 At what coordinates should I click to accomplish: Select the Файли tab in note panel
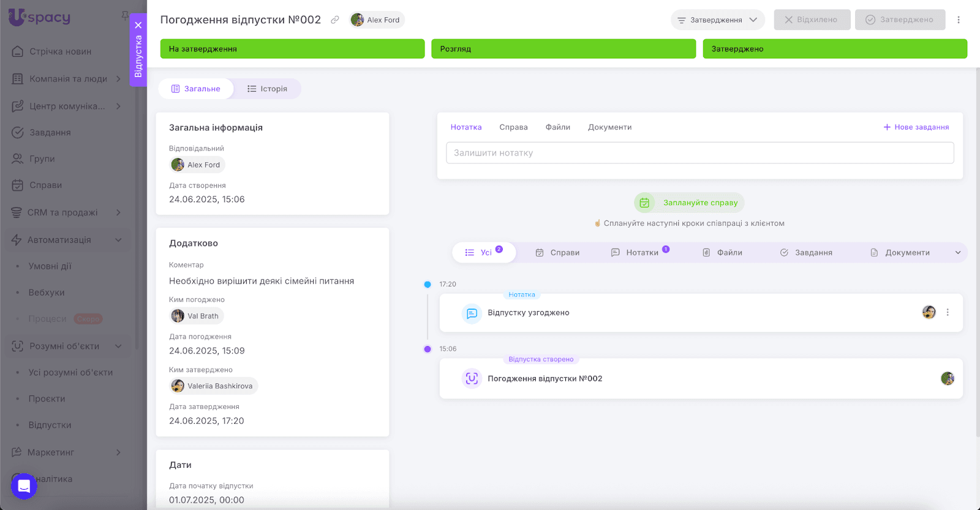[557, 127]
